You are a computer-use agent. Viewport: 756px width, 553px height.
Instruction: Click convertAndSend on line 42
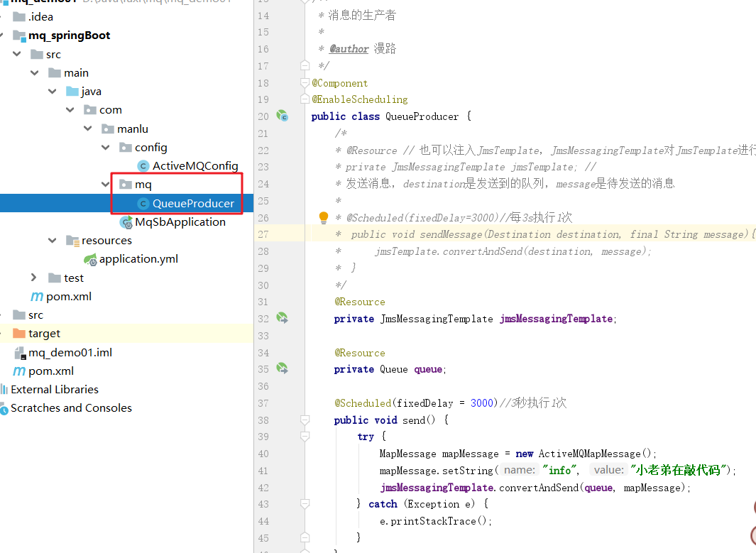pos(539,488)
